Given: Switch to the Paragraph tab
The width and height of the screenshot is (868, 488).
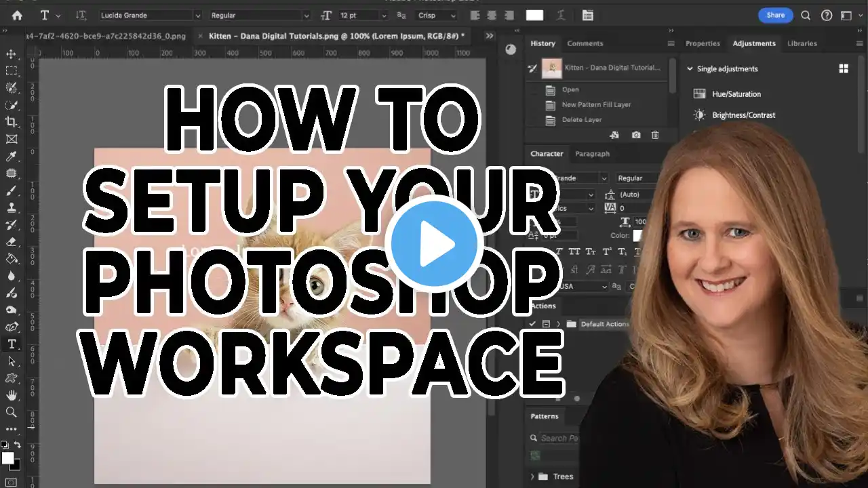Looking at the screenshot, I should coord(593,154).
